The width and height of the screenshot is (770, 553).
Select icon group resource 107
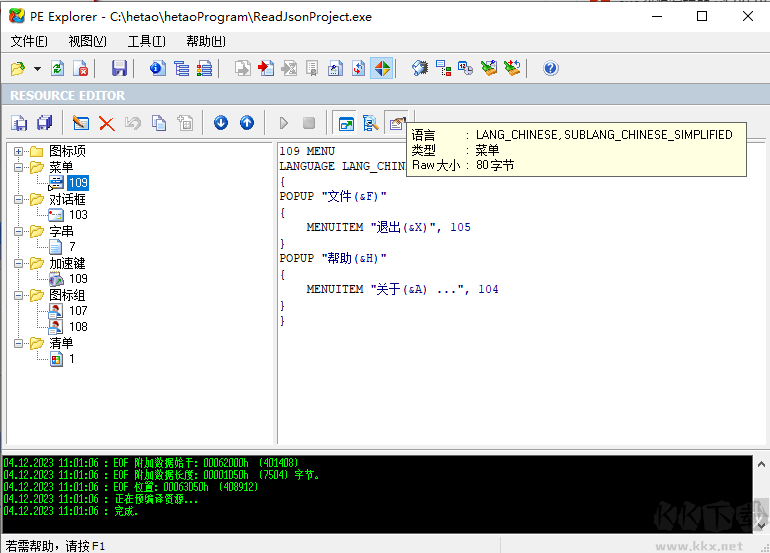77,311
